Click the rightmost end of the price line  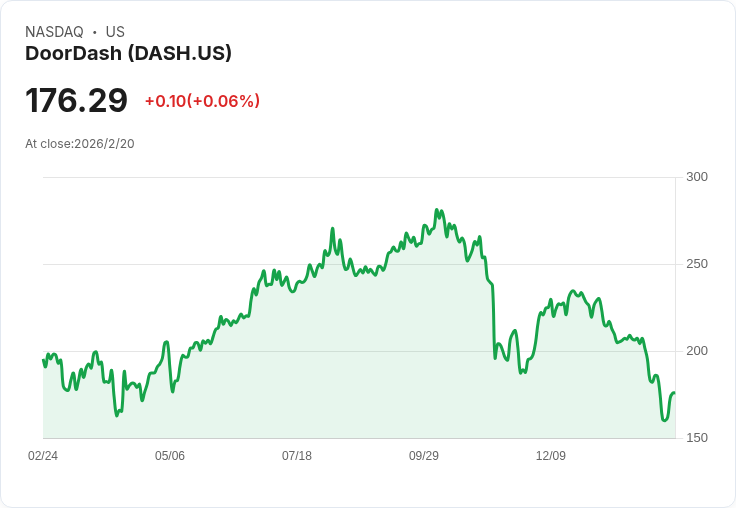pyautogui.click(x=675, y=393)
